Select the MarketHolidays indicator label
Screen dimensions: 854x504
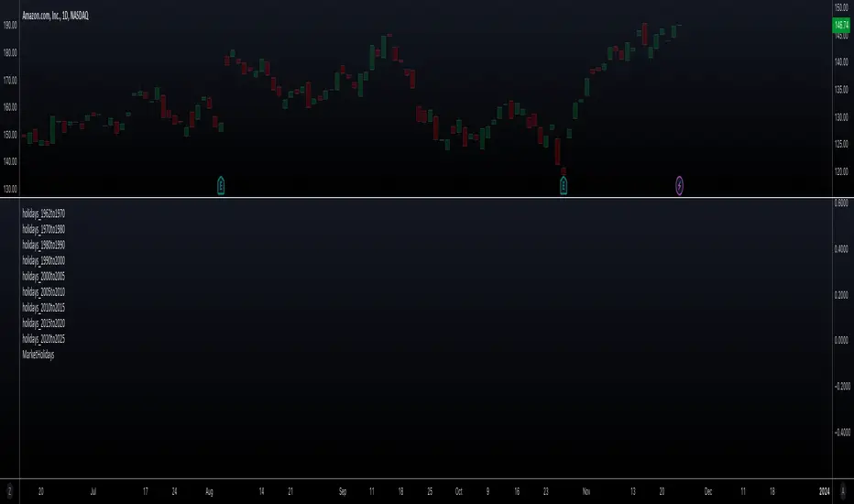[x=38, y=355]
